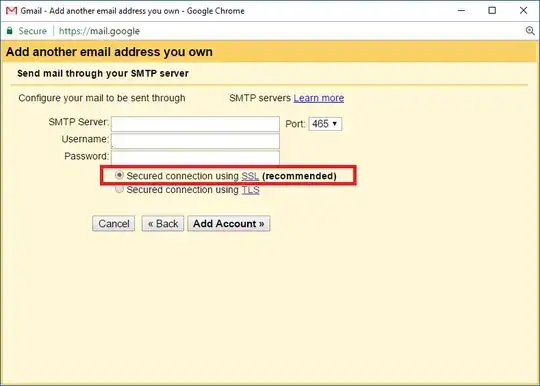Select Secured connection using SSL radio button

[119, 175]
